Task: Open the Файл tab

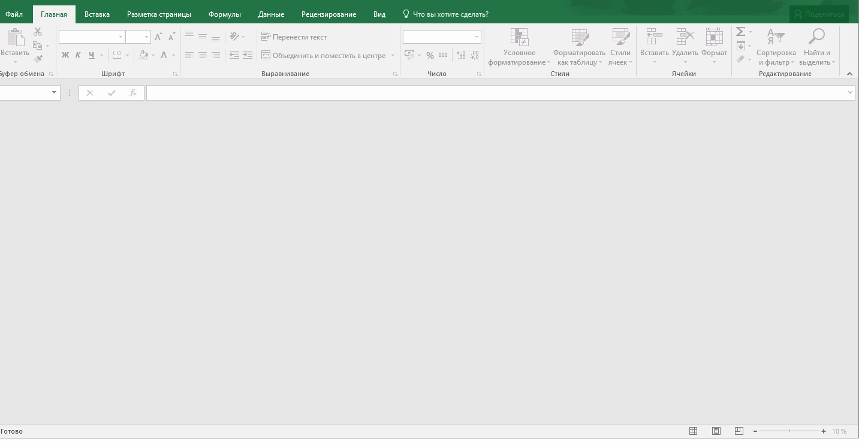Action: pyautogui.click(x=14, y=14)
